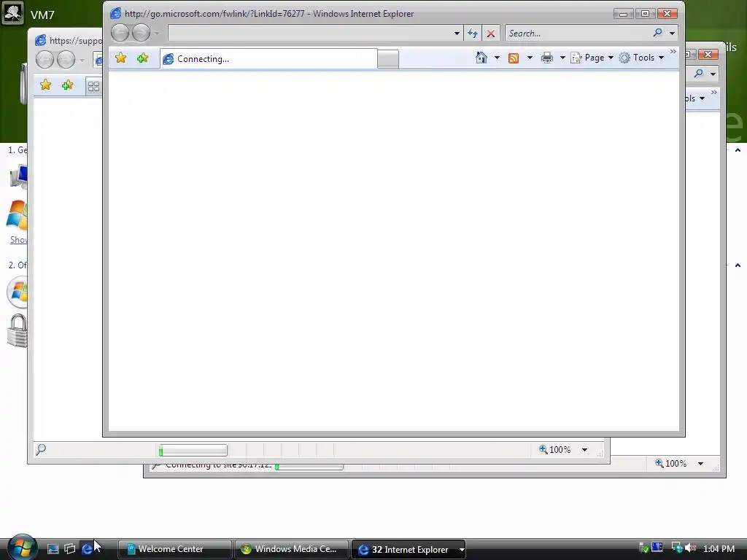This screenshot has width=747, height=560.
Task: Stop loading with the red X button
Action: pyautogui.click(x=491, y=34)
